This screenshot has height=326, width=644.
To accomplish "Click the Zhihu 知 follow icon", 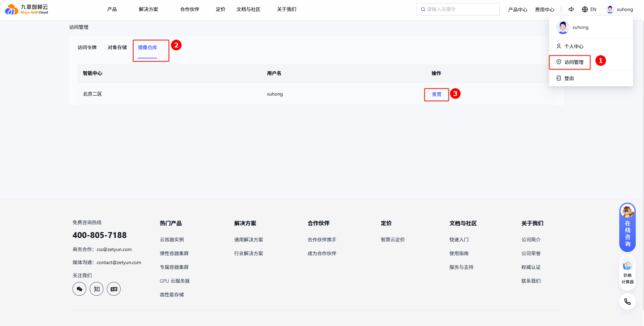I will pos(97,289).
